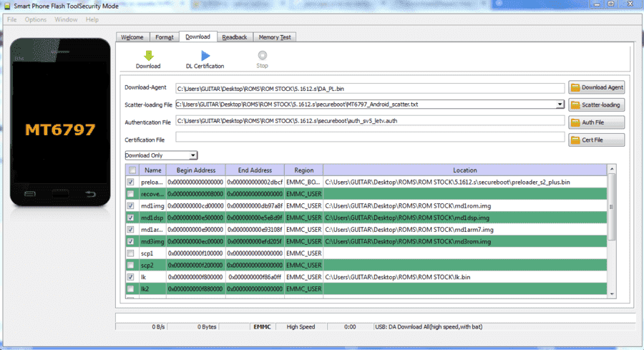Click the Location column header
This screenshot has width=644, height=350.
[x=464, y=170]
